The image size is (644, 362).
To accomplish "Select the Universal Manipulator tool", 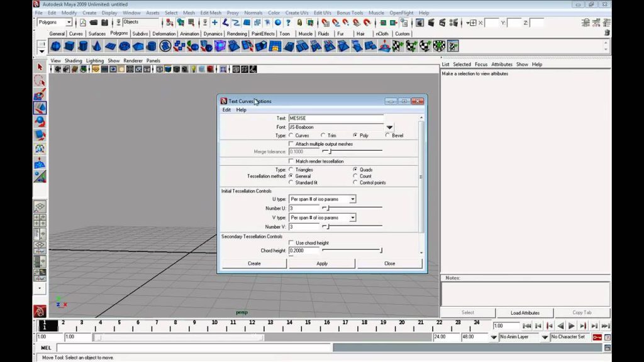I will (40, 149).
